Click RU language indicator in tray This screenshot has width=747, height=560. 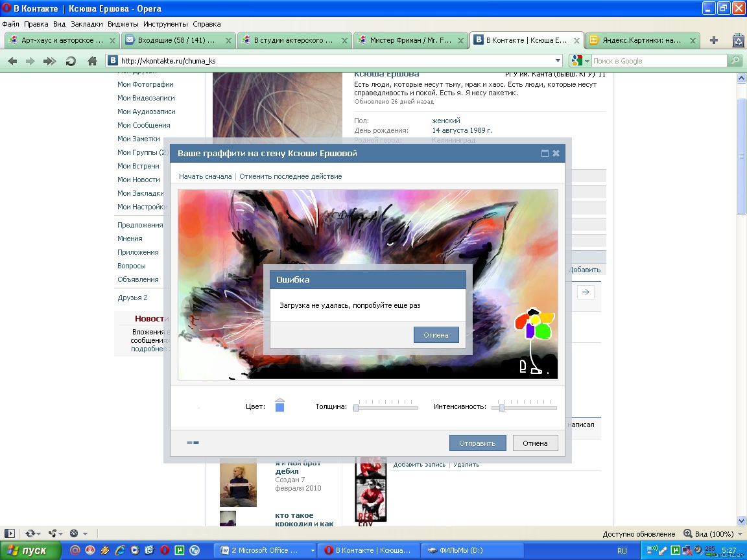(622, 550)
